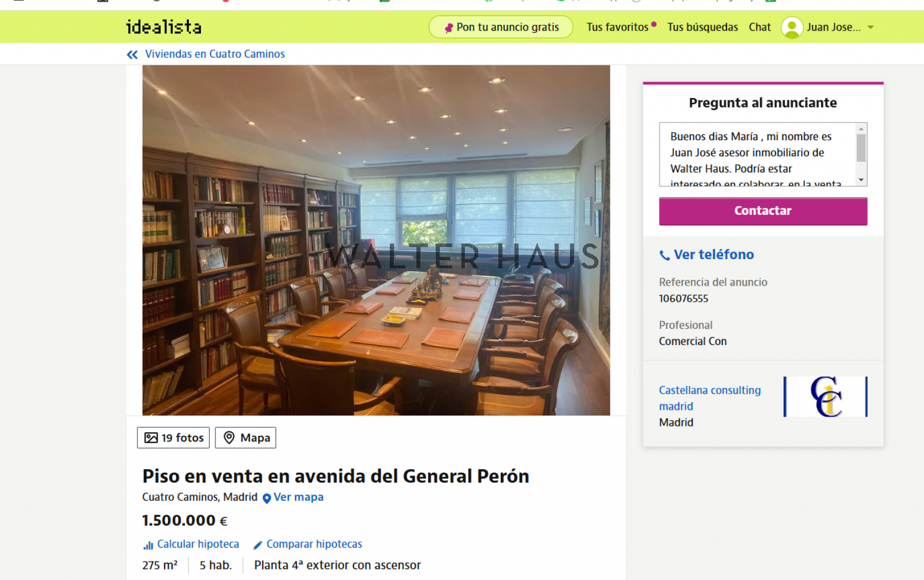Click inside the message text area
Screen dimensions: 924x580
coord(758,154)
